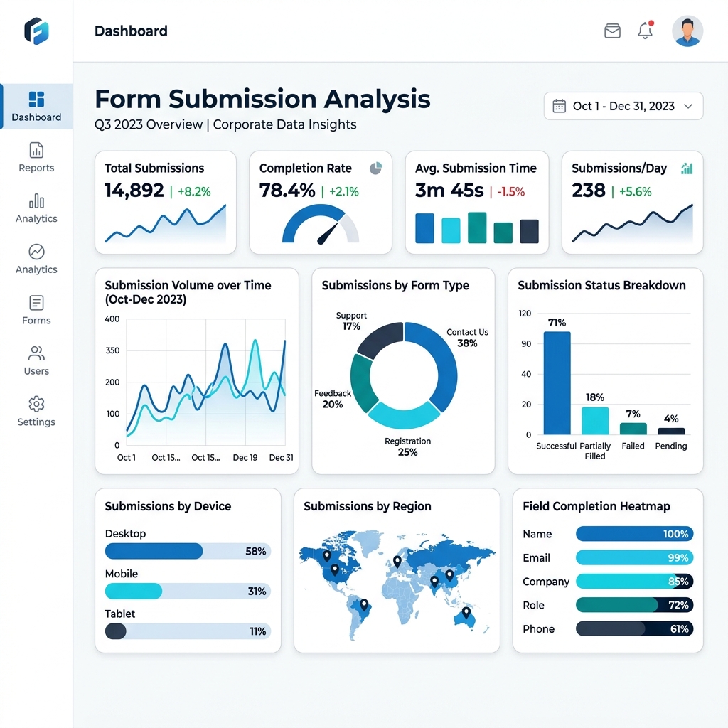Click the Name 100% heatmap bar
The height and width of the screenshot is (728, 728).
pyautogui.click(x=634, y=534)
